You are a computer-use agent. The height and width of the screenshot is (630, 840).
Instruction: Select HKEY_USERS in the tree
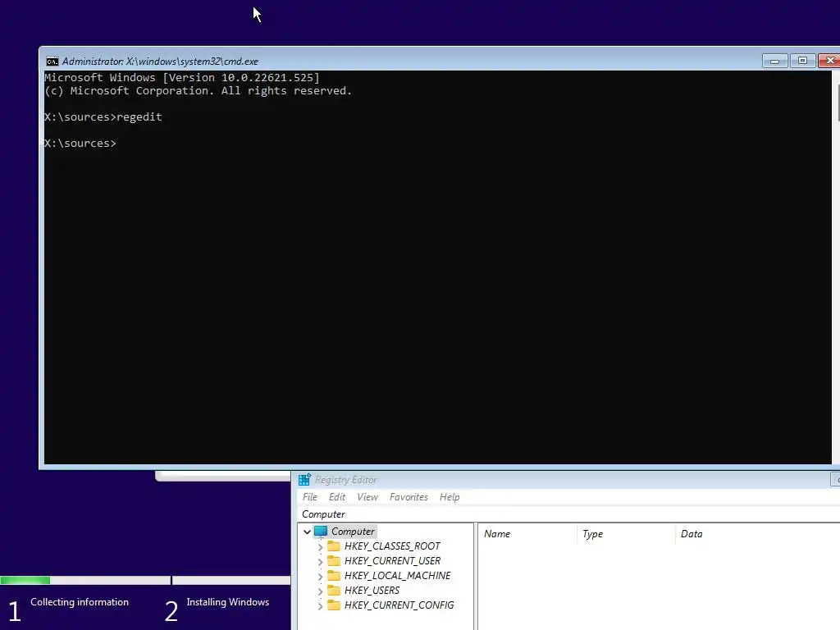[x=372, y=591]
